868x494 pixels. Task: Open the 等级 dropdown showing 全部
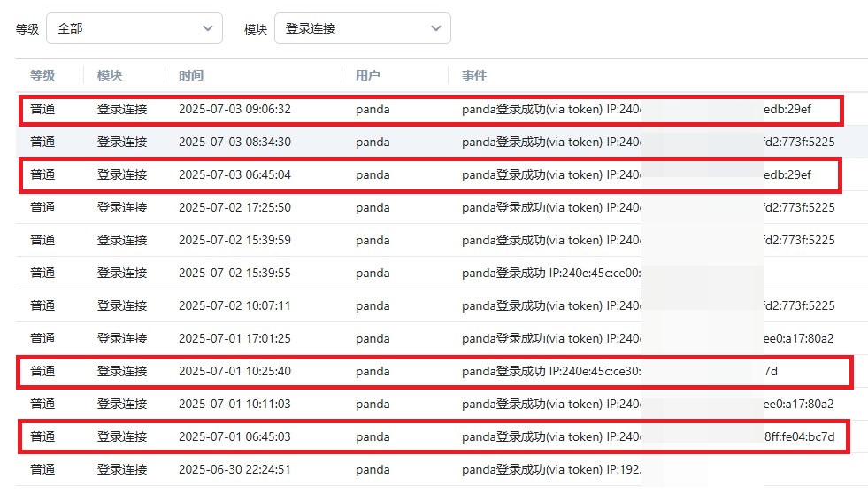point(134,28)
